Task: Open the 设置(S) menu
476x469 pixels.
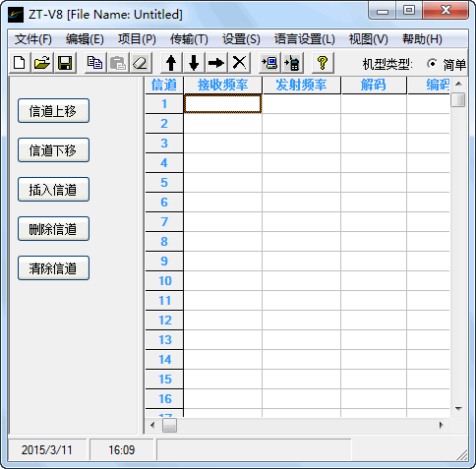Action: pyautogui.click(x=241, y=39)
